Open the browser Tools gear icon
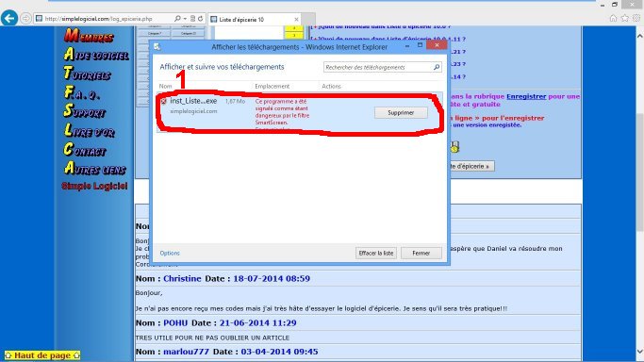Image resolution: width=644 pixels, height=362 pixels. 636,18
